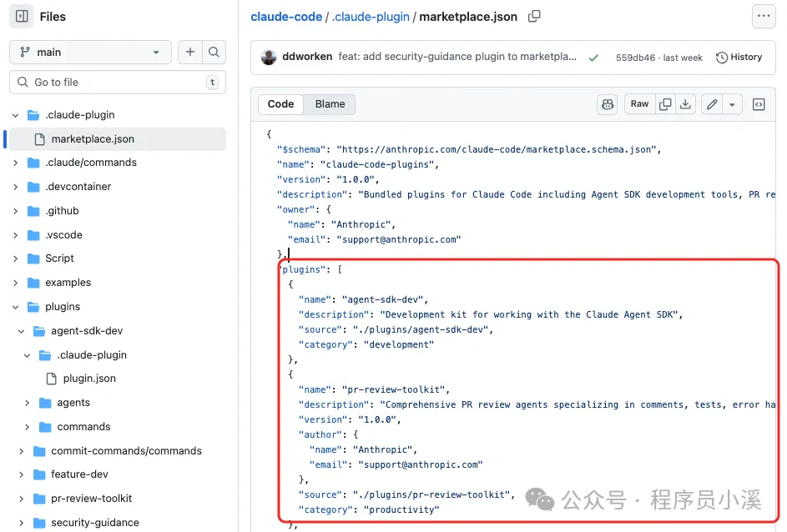The image size is (787, 532).
Task: Click the nested .claude-plugin folder under agent-sdk-dev
Action: 92,355
